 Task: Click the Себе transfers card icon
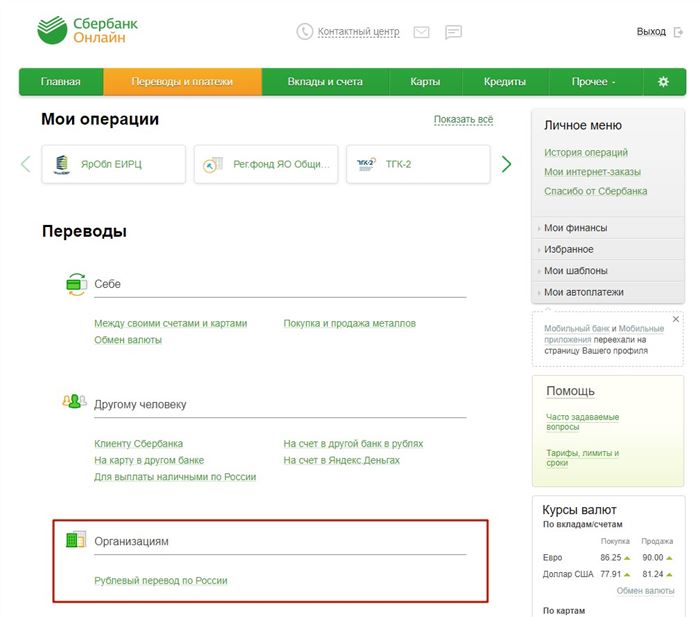tap(76, 284)
